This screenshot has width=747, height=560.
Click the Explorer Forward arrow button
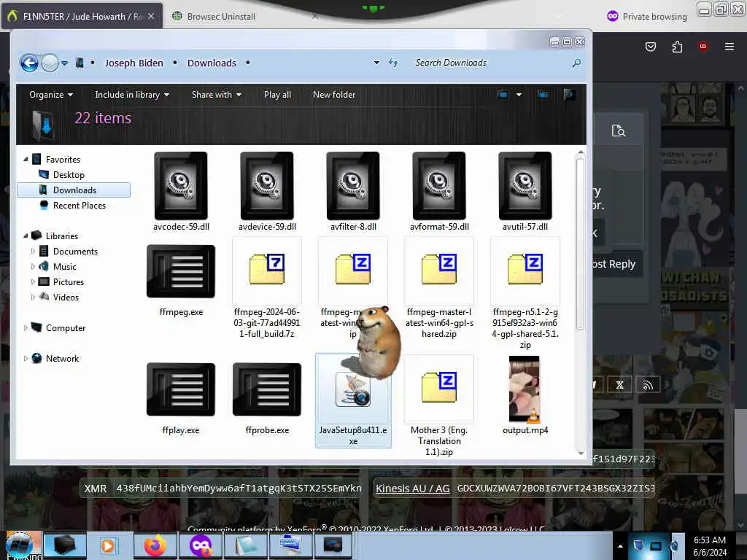click(50, 63)
